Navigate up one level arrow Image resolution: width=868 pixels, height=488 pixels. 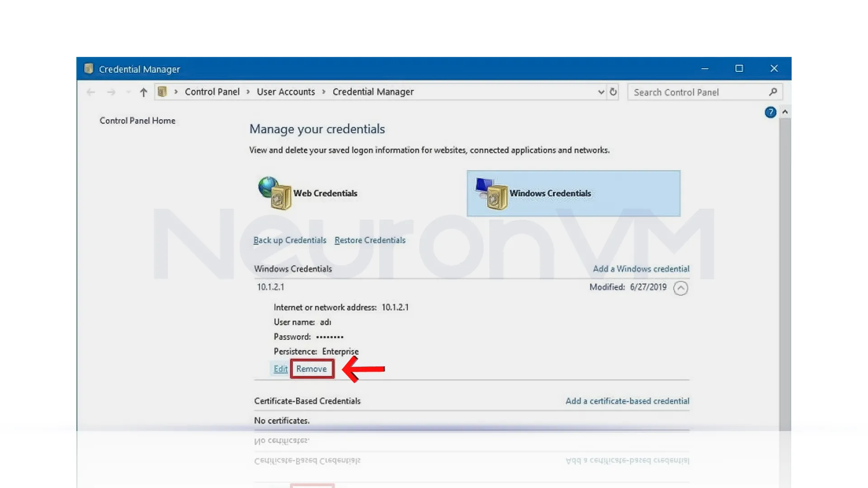tap(143, 92)
